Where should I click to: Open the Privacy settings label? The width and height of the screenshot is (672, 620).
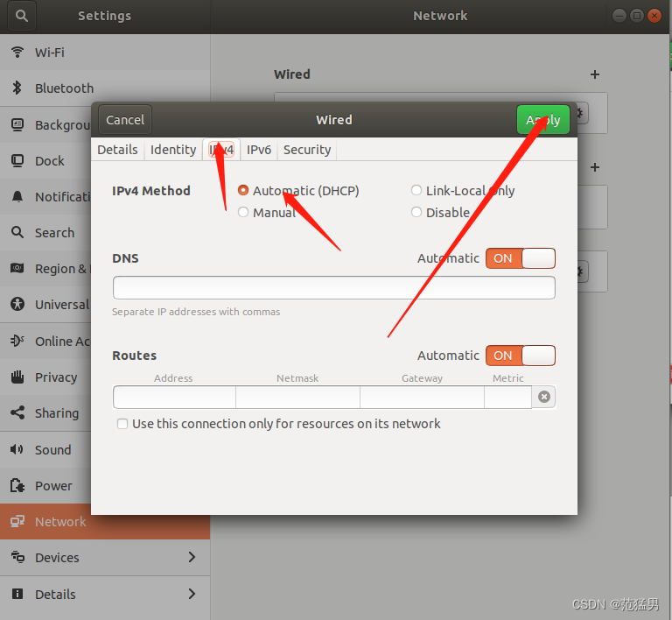click(x=56, y=377)
